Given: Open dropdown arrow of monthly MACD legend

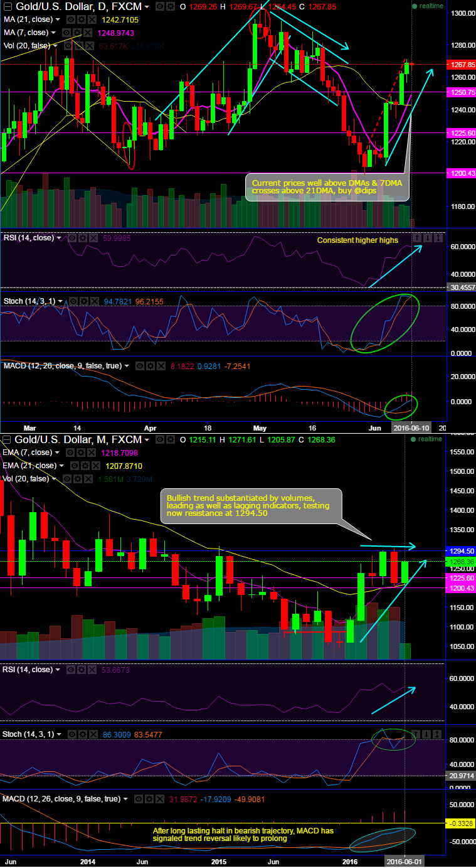Looking at the screenshot, I should (x=127, y=798).
